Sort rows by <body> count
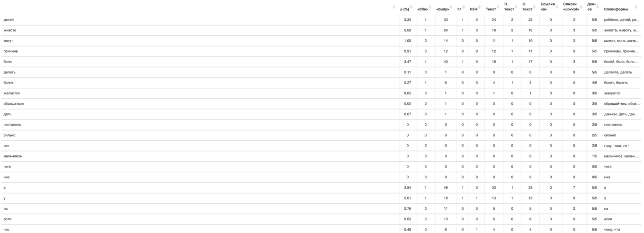 [452, 8]
